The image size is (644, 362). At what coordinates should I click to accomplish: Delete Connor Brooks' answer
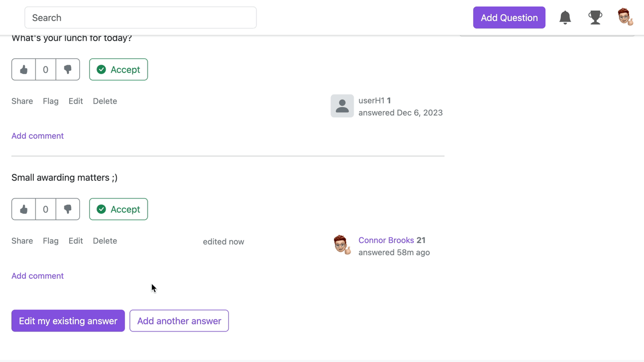pyautogui.click(x=105, y=241)
